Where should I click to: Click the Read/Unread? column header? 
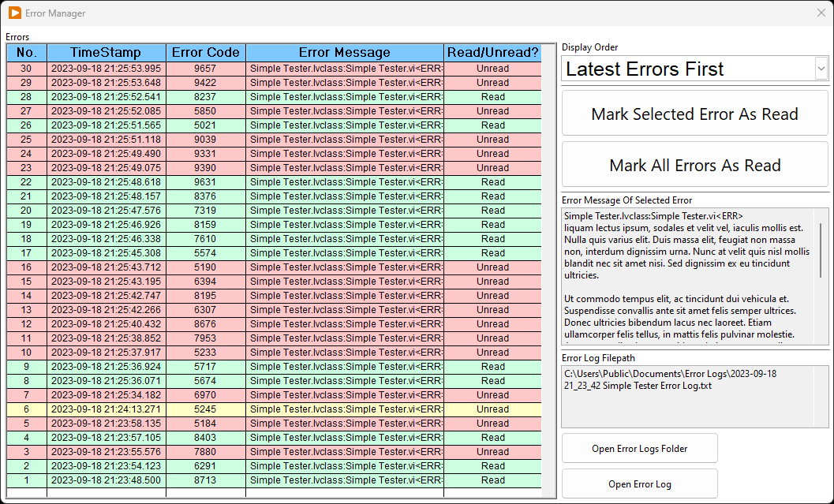tap(492, 53)
